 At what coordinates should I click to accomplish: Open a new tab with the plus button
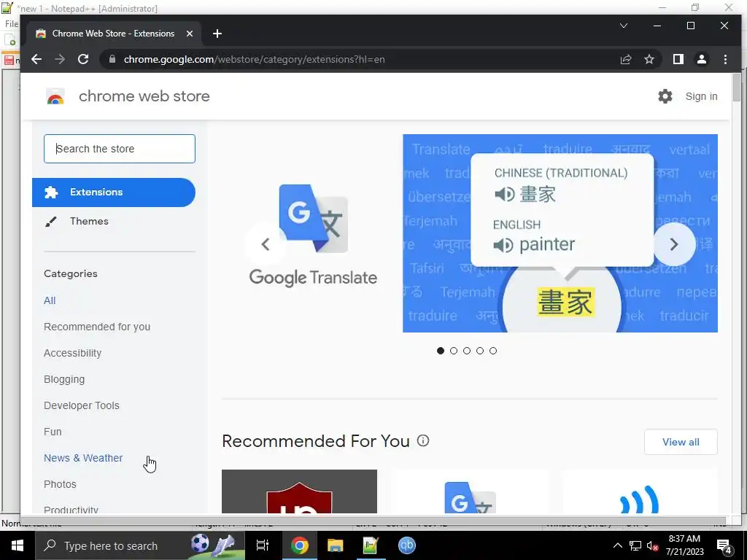pos(217,34)
